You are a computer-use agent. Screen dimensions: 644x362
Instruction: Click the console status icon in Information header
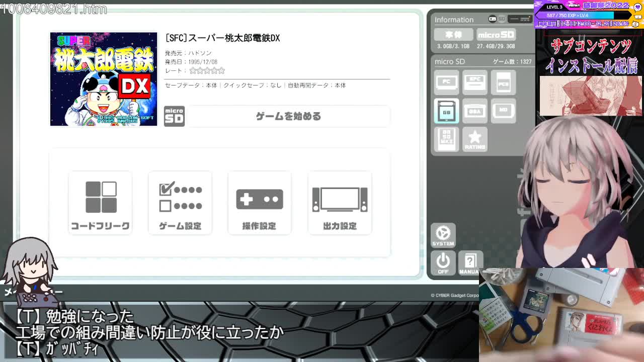pyautogui.click(x=519, y=19)
